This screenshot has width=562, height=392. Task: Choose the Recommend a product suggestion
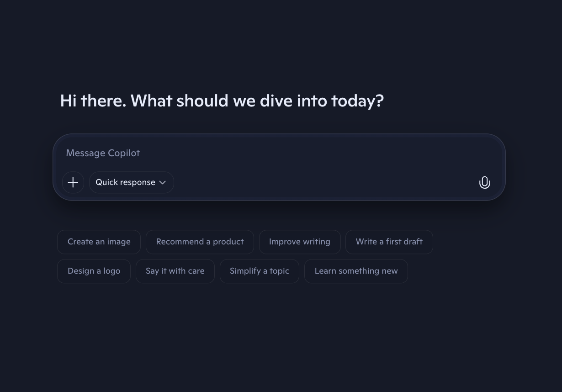click(200, 242)
